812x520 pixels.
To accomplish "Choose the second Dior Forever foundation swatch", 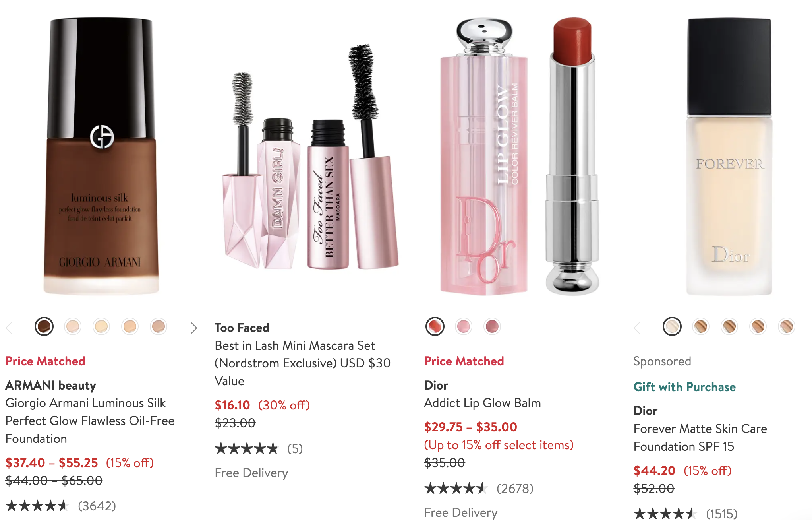I will pos(701,327).
